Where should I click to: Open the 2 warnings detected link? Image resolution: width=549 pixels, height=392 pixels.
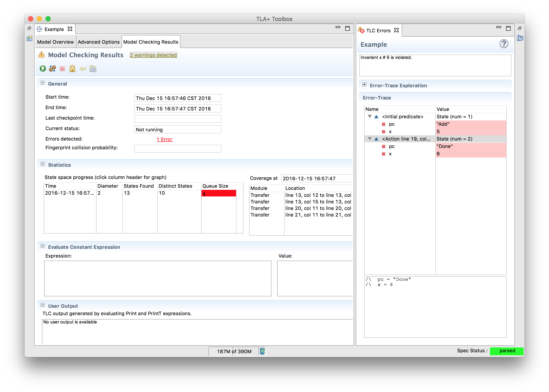(x=153, y=55)
